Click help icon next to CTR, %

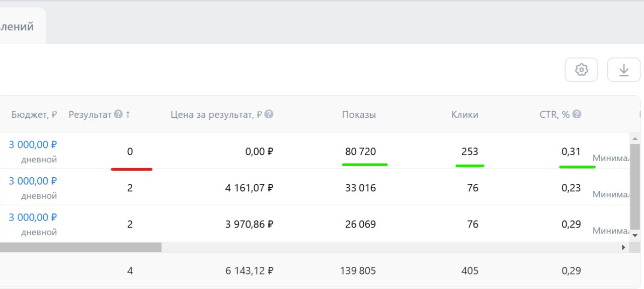577,114
